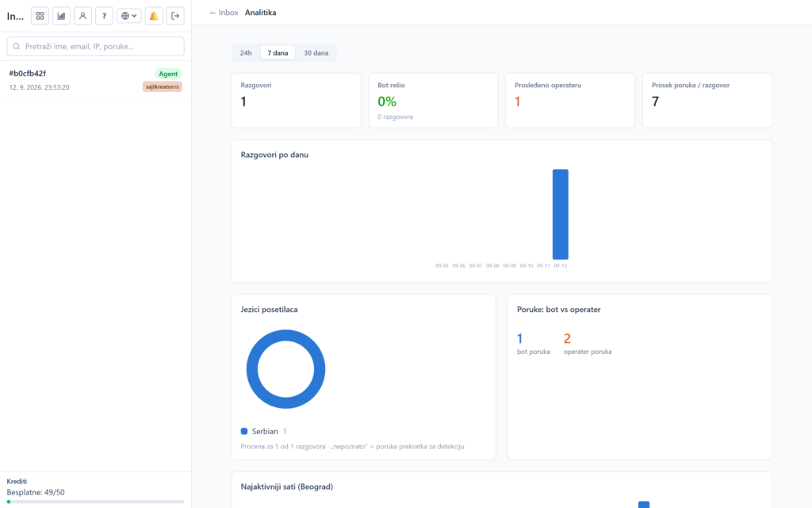
Task: Expand the language globe dropdown
Action: tap(129, 16)
